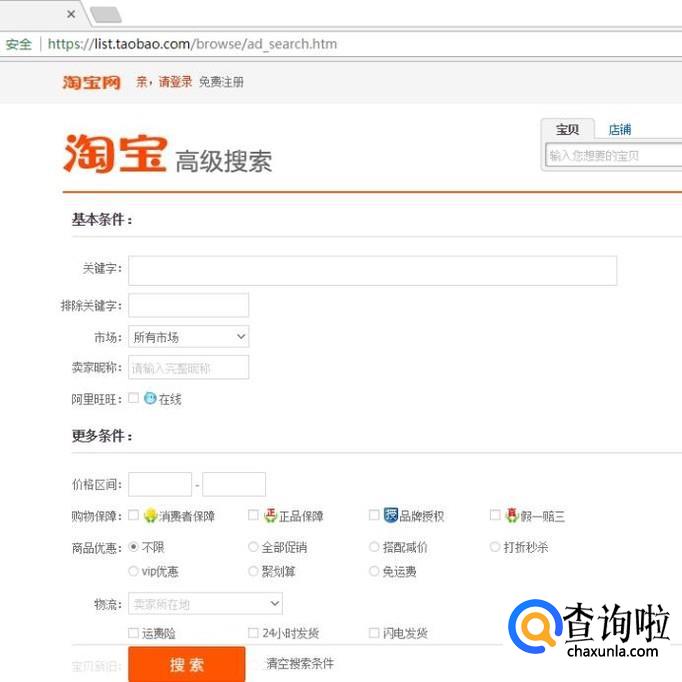The height and width of the screenshot is (682, 682).
Task: Click the 正品保障 icon
Action: (x=271, y=515)
